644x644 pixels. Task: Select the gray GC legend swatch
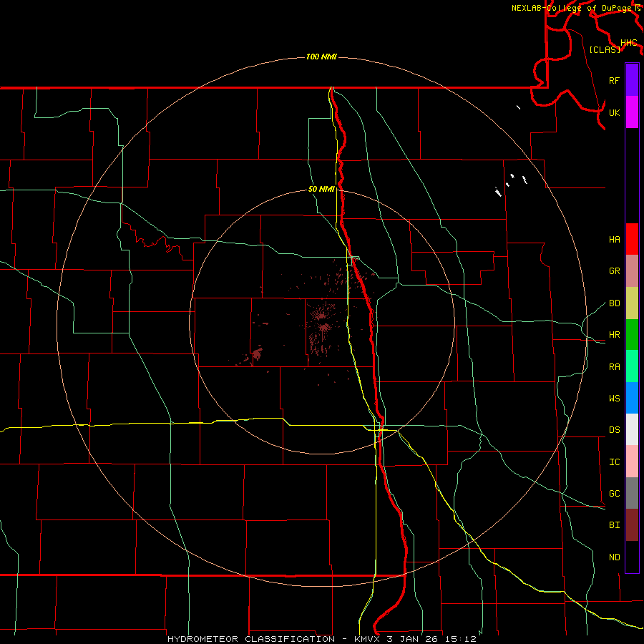(x=632, y=493)
